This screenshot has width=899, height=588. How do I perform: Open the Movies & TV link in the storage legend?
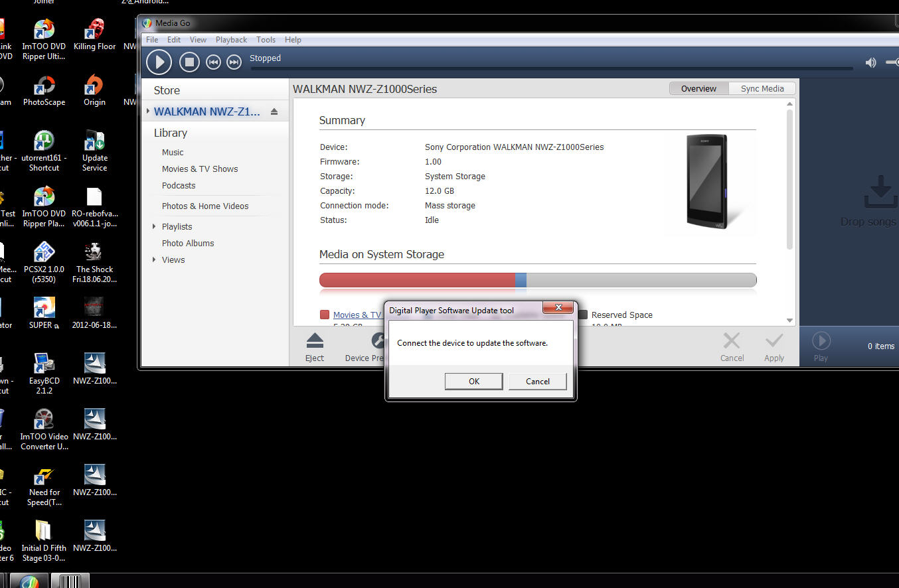pyautogui.click(x=357, y=315)
